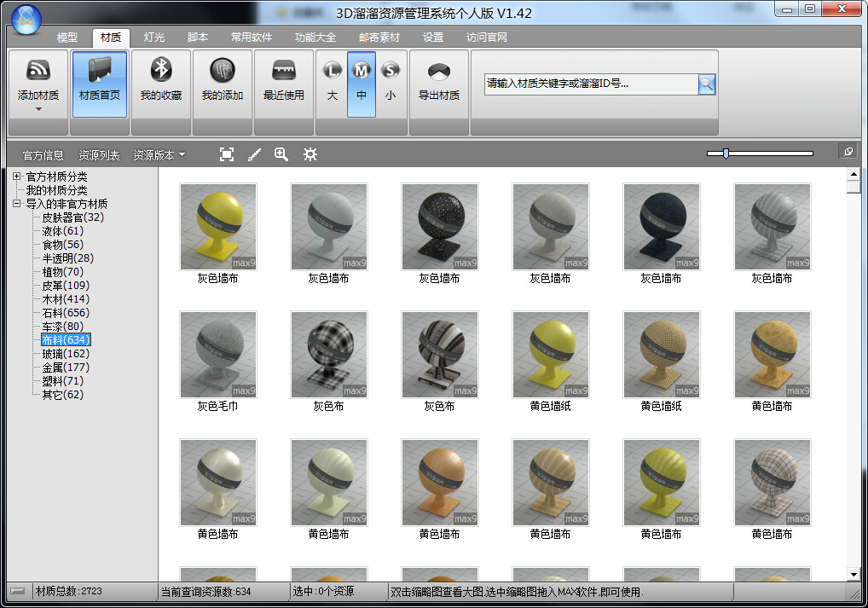Open the gear settings icon

click(310, 154)
